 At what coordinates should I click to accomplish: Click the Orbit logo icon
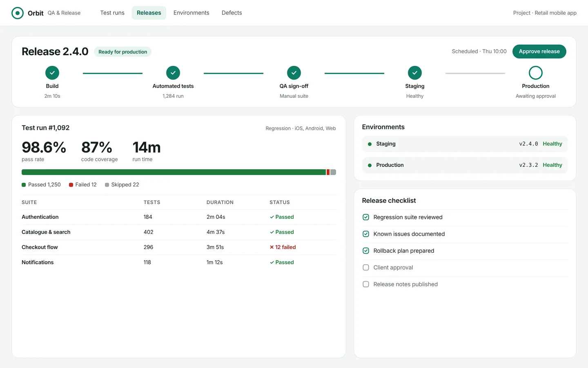click(x=18, y=13)
